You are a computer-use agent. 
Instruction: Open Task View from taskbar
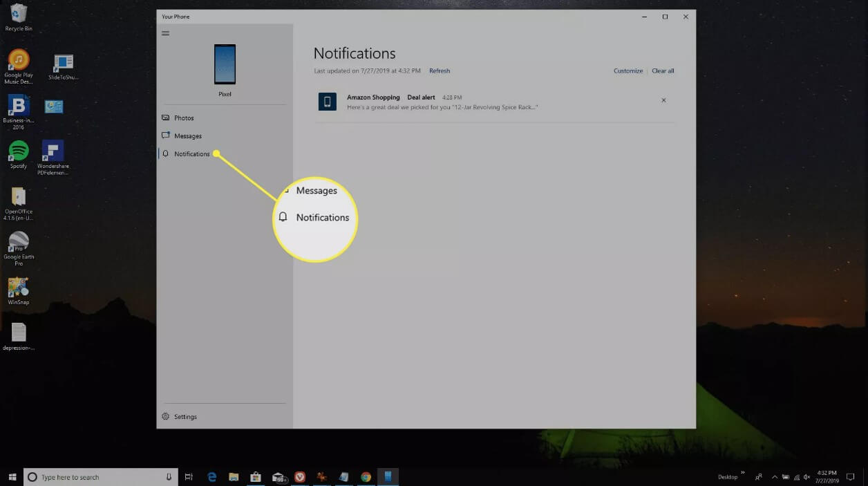coord(189,477)
